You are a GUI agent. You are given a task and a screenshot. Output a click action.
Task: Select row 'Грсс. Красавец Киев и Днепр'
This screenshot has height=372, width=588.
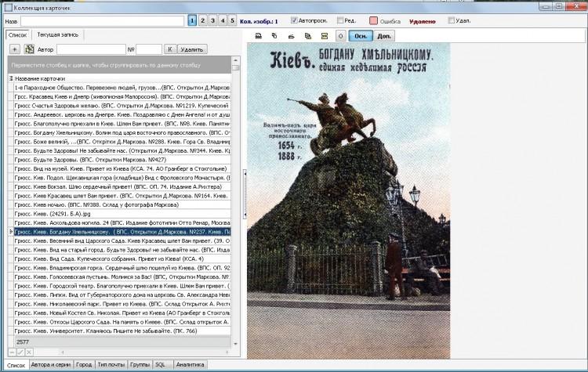click(122, 96)
